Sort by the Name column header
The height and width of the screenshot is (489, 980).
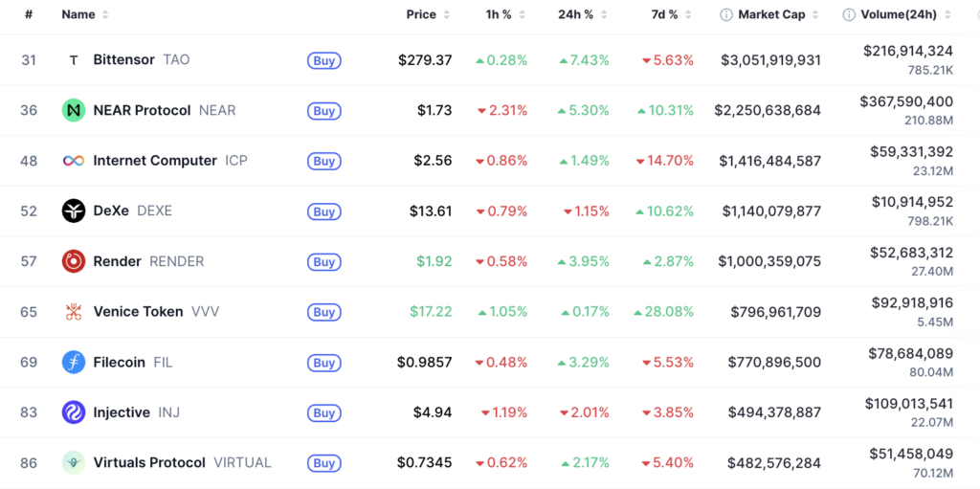(x=85, y=15)
